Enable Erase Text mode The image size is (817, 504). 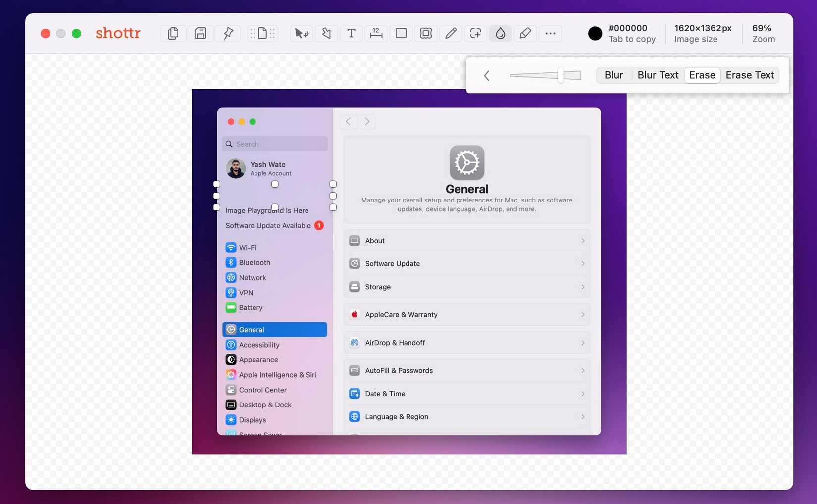pos(750,75)
